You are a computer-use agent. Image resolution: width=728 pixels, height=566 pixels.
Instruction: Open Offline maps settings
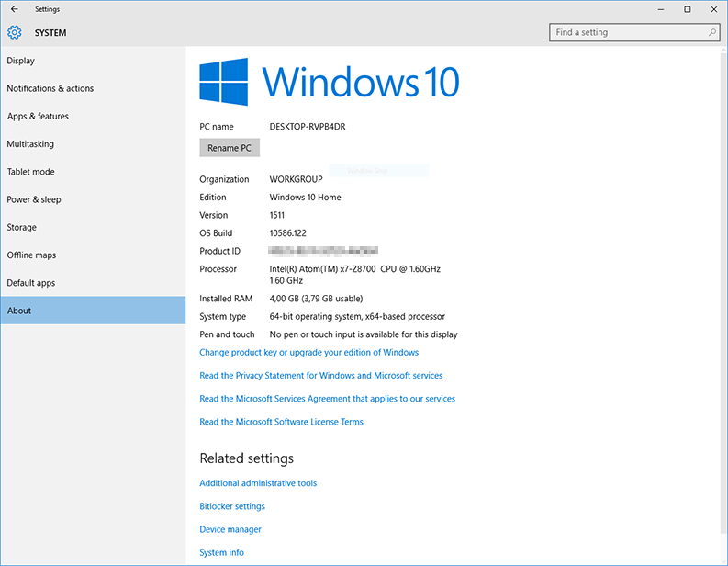click(93, 255)
